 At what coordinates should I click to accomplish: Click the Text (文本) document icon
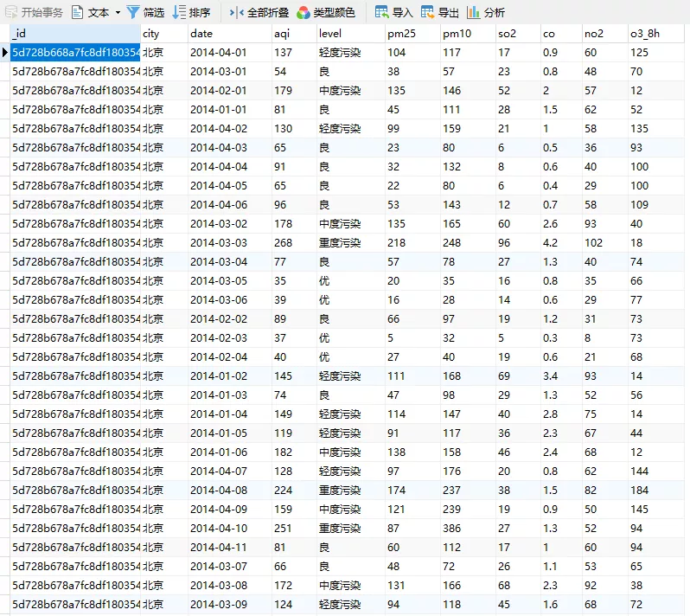(x=78, y=12)
